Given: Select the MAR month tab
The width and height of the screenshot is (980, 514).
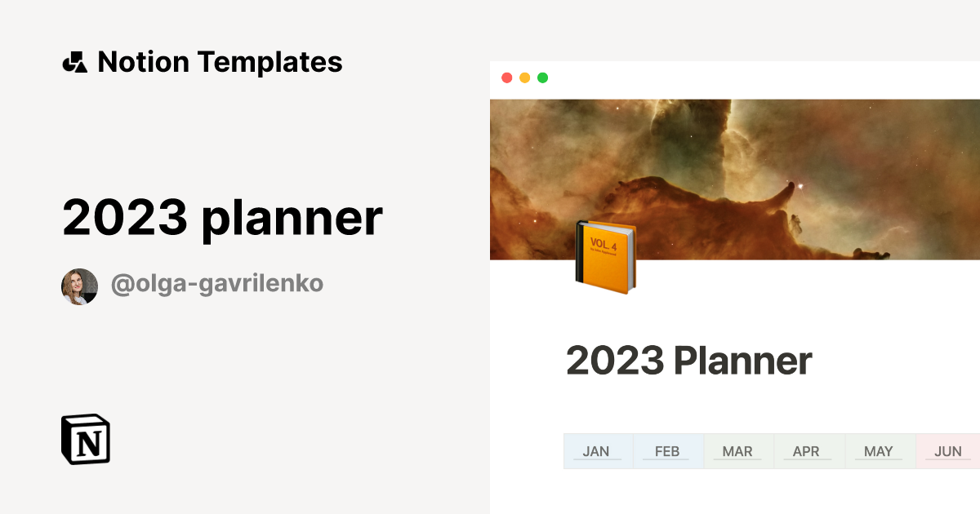Looking at the screenshot, I should pyautogui.click(x=737, y=451).
